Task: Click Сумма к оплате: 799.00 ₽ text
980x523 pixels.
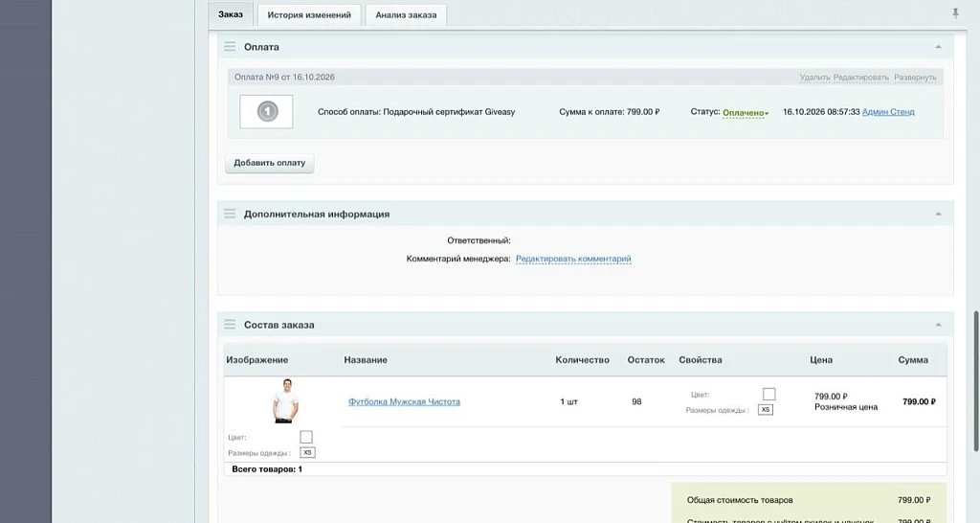Action: [610, 112]
